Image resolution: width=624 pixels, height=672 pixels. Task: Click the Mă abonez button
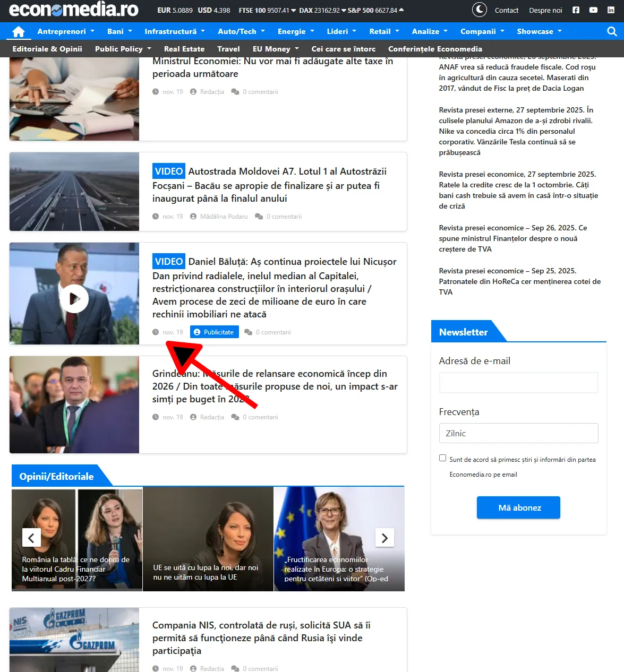point(518,507)
